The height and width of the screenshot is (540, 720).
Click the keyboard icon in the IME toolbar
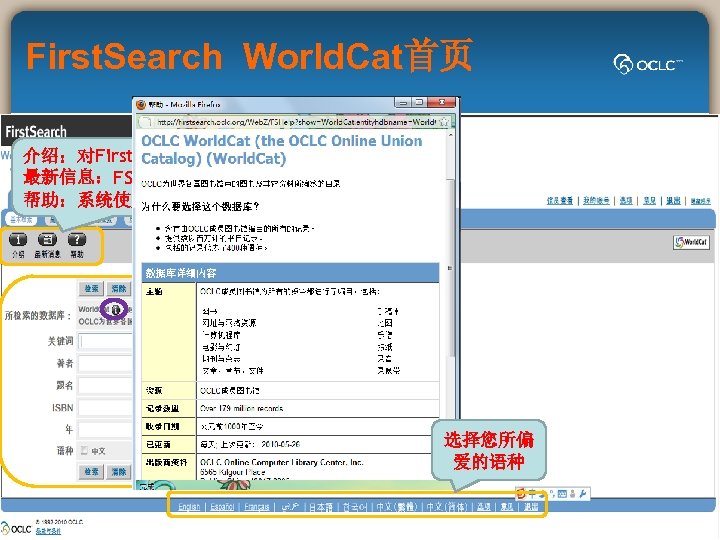tap(562, 494)
